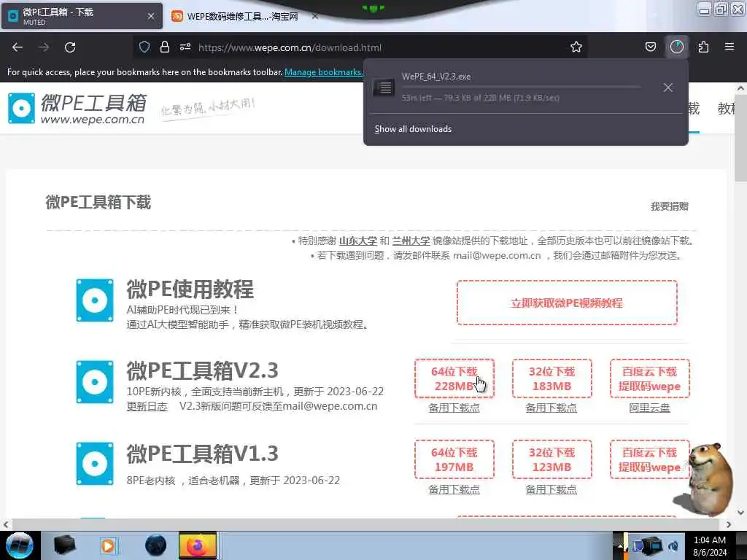Click the horizontal scrollbar left arrow
This screenshot has height=560, width=747.
point(6,524)
